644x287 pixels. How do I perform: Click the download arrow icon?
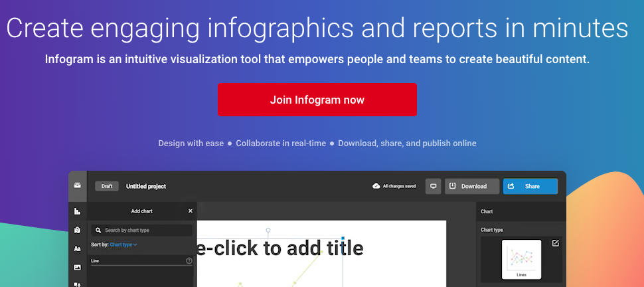[452, 186]
